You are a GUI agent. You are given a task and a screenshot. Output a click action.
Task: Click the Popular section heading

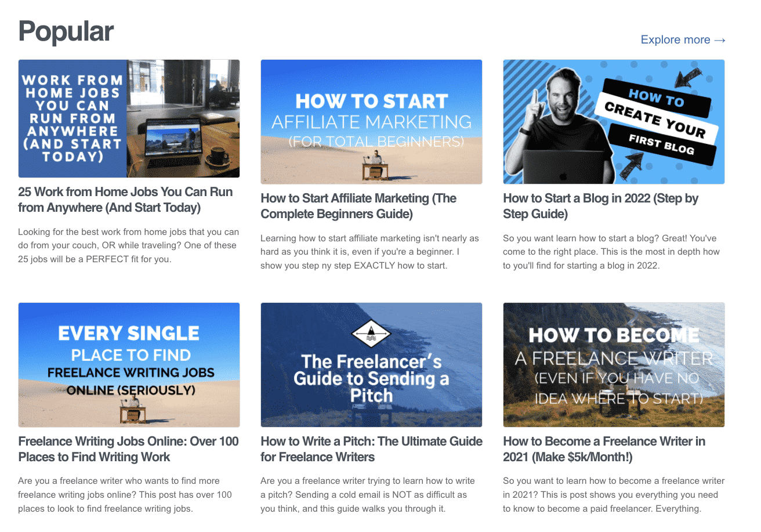(66, 31)
